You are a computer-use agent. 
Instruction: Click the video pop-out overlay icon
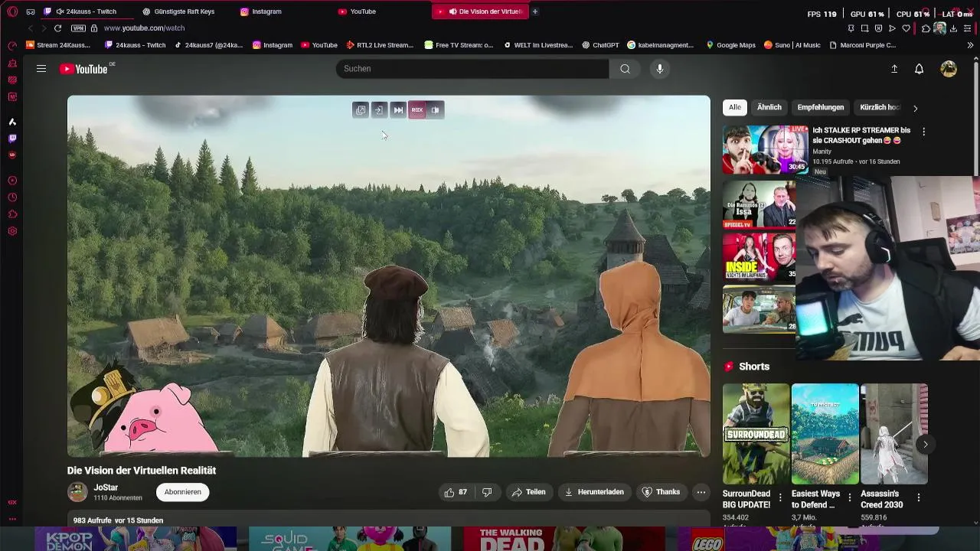(361, 110)
